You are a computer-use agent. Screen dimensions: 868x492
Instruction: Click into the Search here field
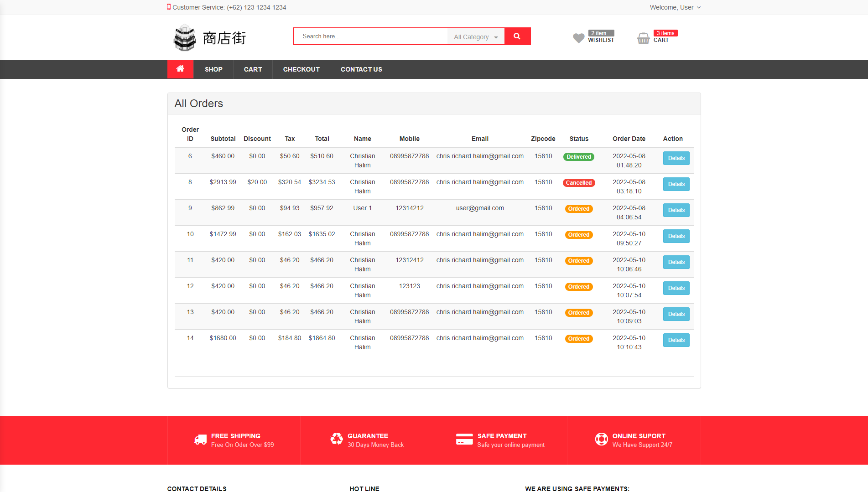tap(370, 36)
